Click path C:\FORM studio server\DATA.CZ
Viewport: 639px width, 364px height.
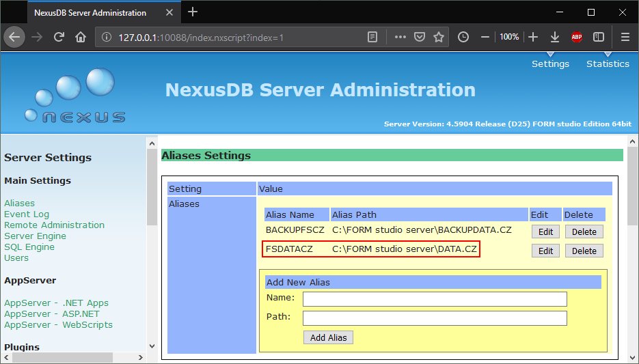(405, 249)
